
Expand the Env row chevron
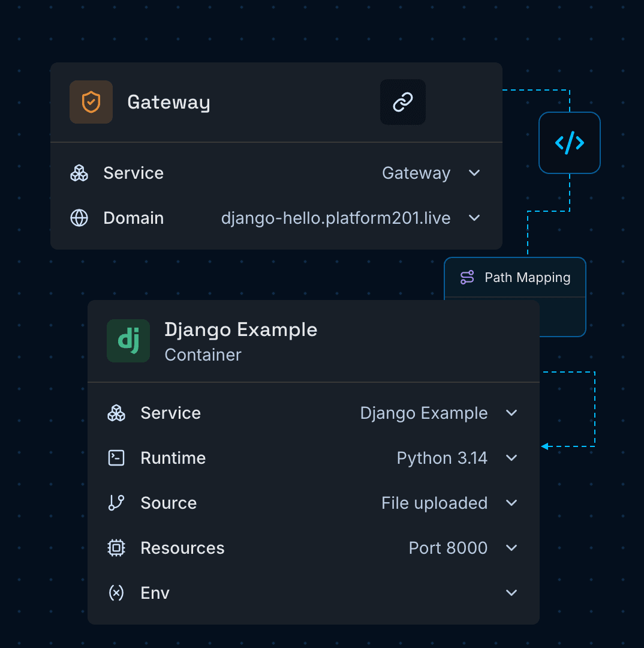[511, 593]
